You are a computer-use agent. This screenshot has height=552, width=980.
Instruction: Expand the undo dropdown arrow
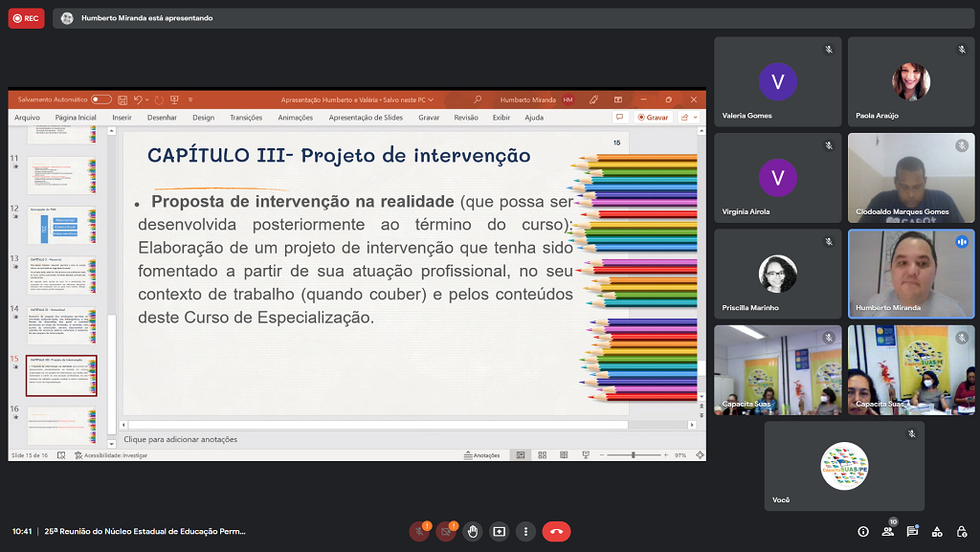coord(147,99)
